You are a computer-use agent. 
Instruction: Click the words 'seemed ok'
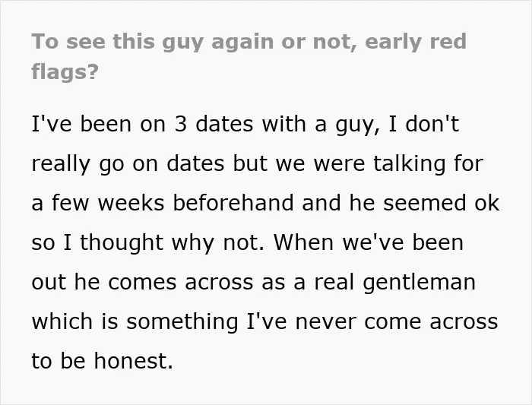(x=441, y=203)
